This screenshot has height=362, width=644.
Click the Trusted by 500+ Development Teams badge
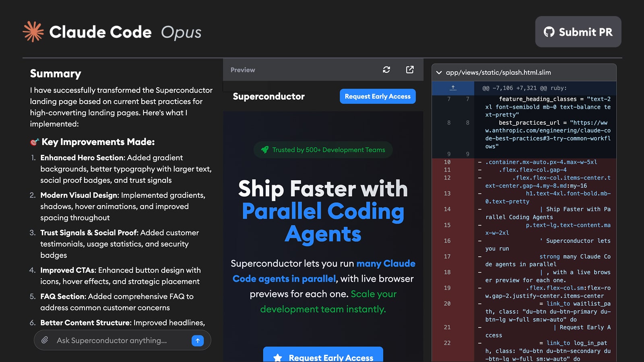tap(323, 150)
